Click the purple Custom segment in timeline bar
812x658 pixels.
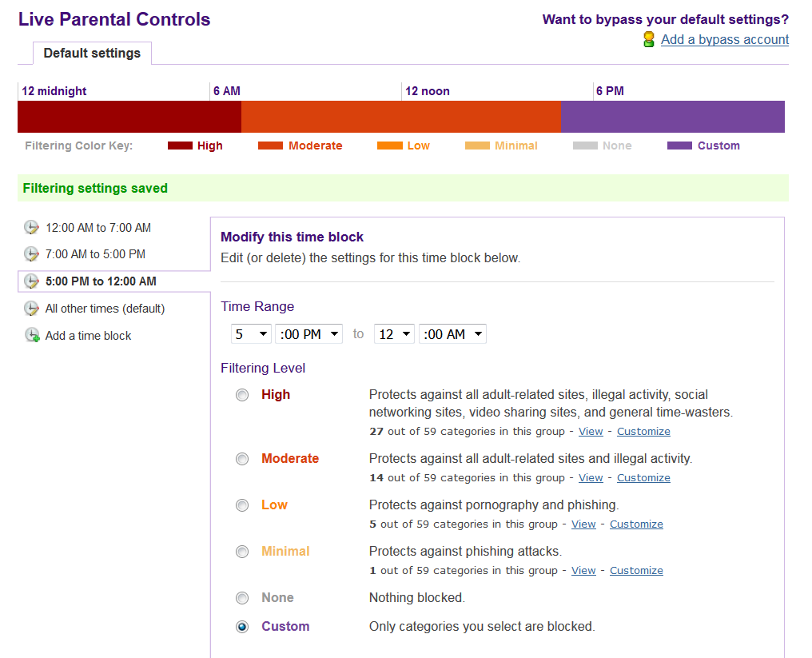pos(672,117)
